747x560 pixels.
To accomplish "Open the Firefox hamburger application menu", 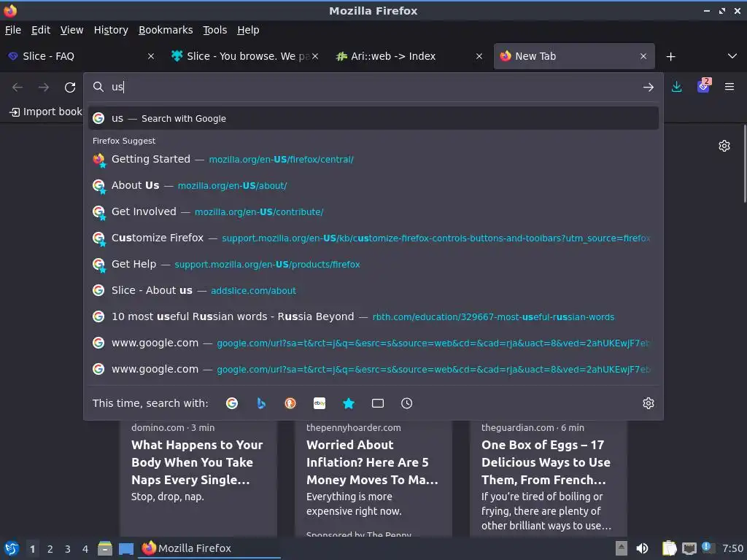I will point(729,87).
